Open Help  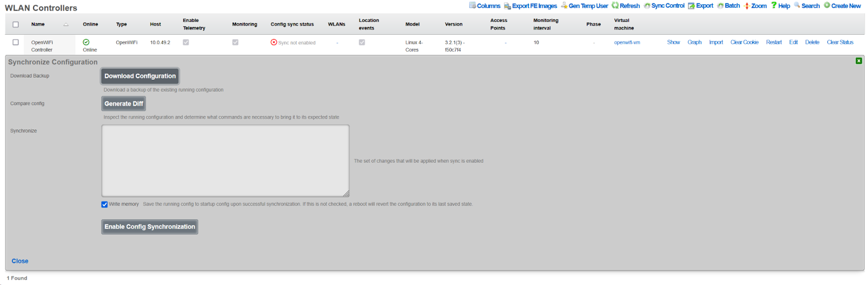click(x=780, y=6)
